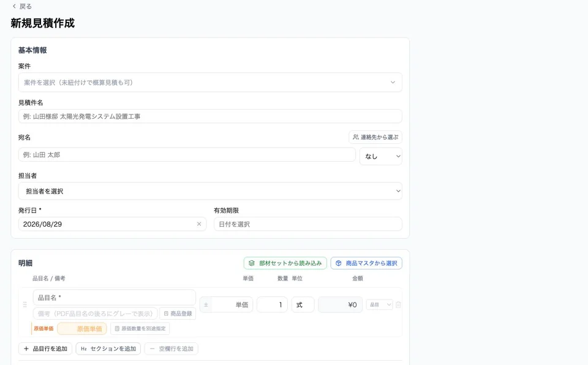The width and height of the screenshot is (588, 365).
Task: Click the 品目名 / 備考 column header
Action: tap(49, 279)
